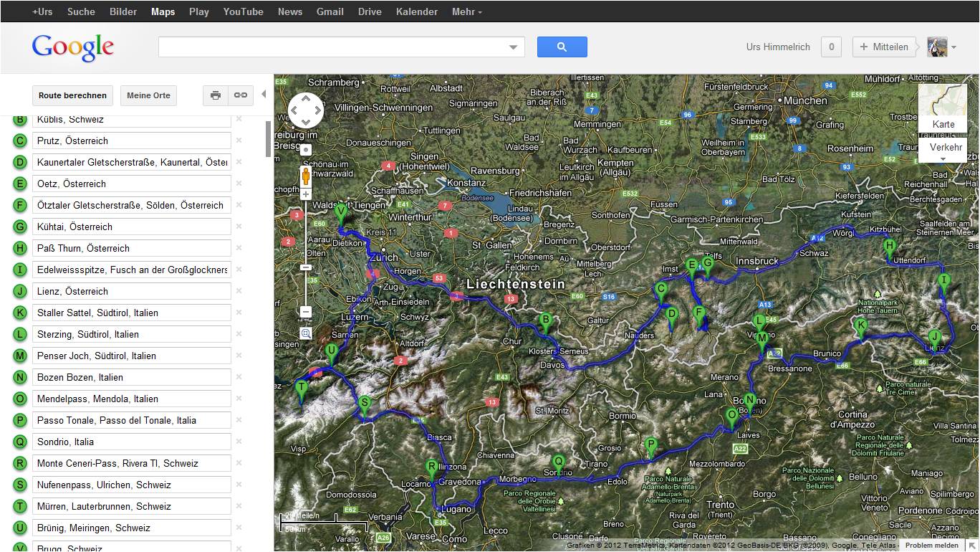Click the profile avatar picture

coord(937,47)
